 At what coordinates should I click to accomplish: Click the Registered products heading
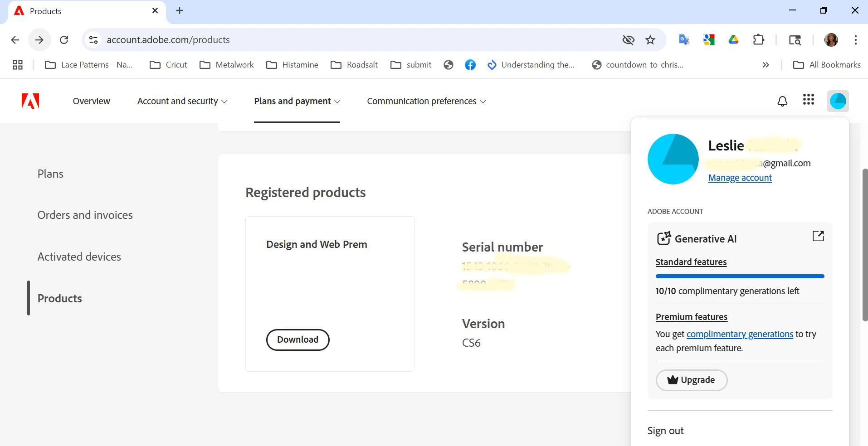pos(305,193)
